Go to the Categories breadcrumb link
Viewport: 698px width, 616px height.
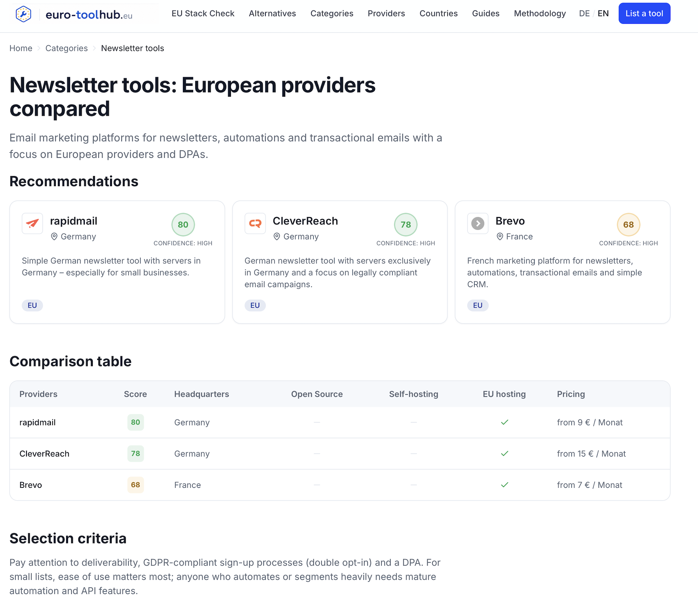pyautogui.click(x=67, y=48)
